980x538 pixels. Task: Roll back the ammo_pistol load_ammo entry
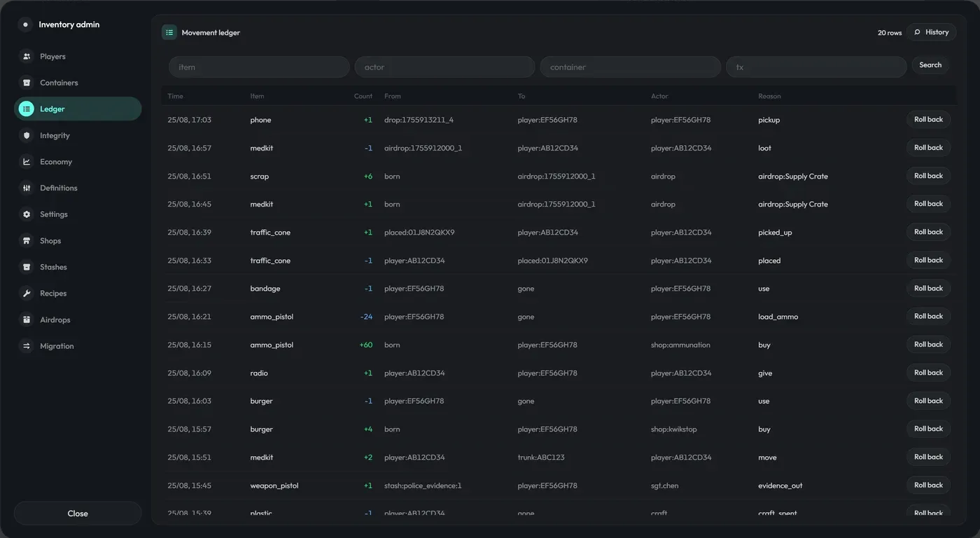928,316
